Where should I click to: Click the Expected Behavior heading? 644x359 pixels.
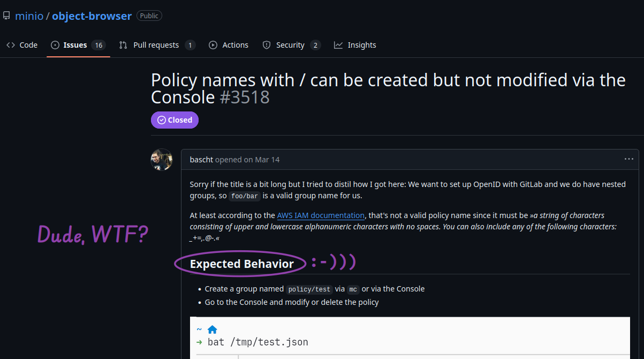(x=242, y=264)
